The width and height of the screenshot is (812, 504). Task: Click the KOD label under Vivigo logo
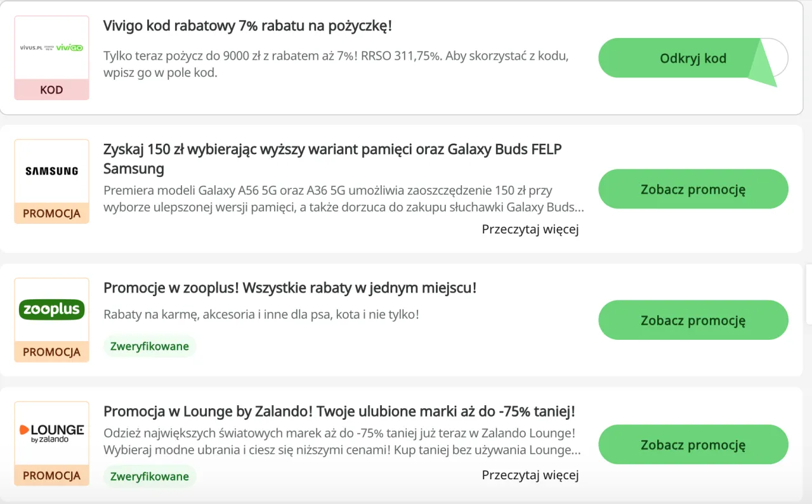click(x=51, y=89)
